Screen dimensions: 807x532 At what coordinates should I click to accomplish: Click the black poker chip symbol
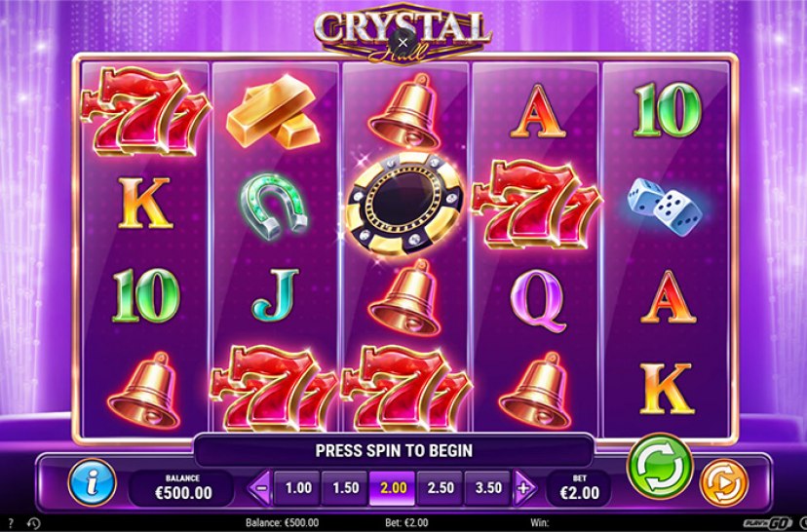pyautogui.click(x=404, y=204)
